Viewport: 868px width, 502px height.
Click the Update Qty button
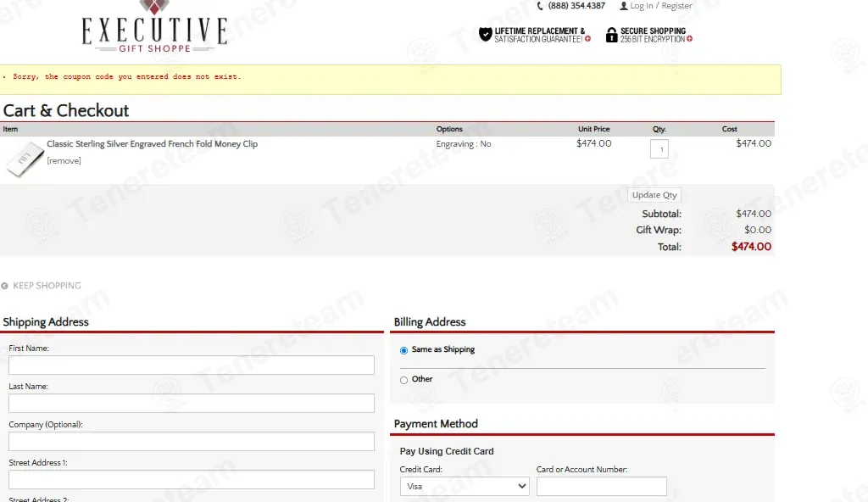tap(654, 195)
